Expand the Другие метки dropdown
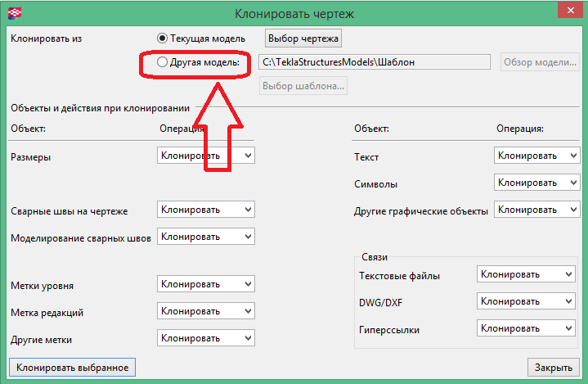Viewport: 588px width, 384px height. [206, 337]
